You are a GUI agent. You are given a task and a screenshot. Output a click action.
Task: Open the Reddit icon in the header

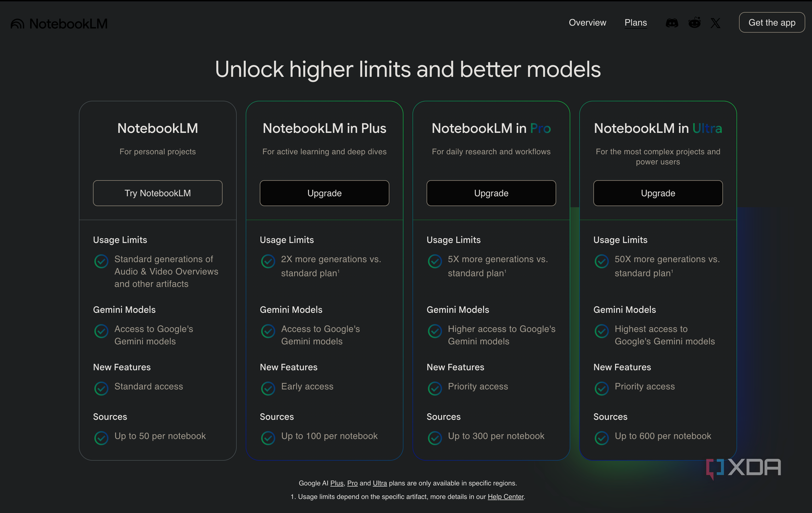(x=694, y=22)
